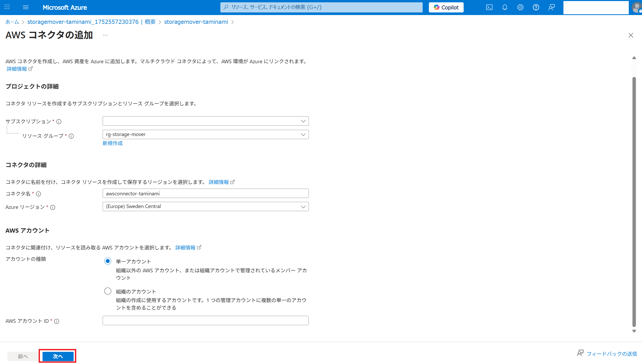Open storagemover-taminami_1752557230376 概要 breadcrumb

[91, 22]
